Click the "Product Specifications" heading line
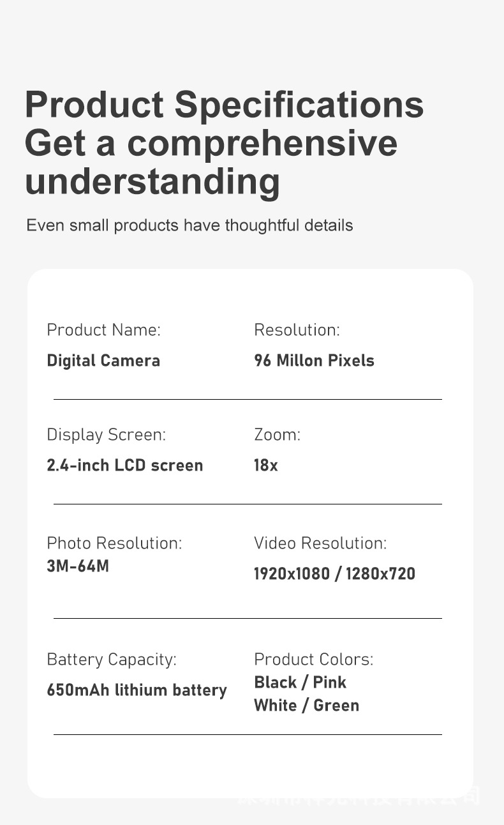The width and height of the screenshot is (504, 825). click(x=224, y=104)
